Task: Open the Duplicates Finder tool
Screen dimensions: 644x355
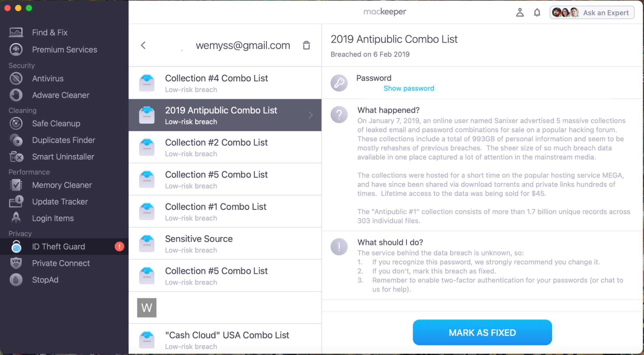Action: tap(63, 140)
